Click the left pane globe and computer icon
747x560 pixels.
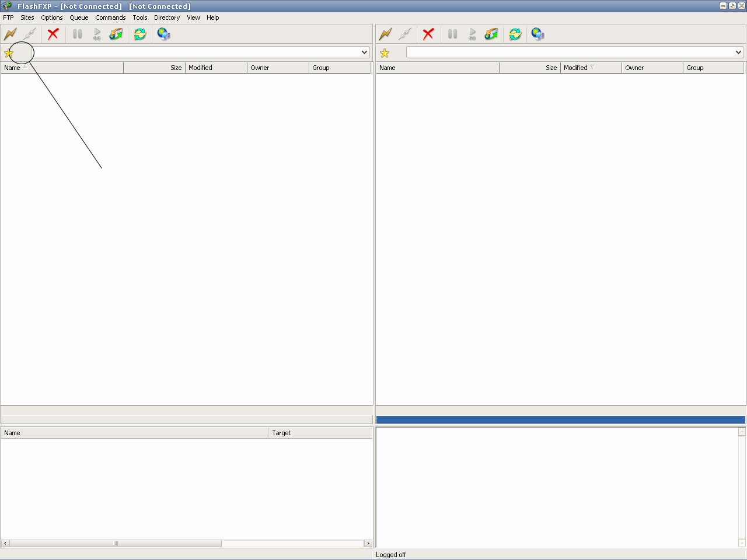pyautogui.click(x=164, y=34)
